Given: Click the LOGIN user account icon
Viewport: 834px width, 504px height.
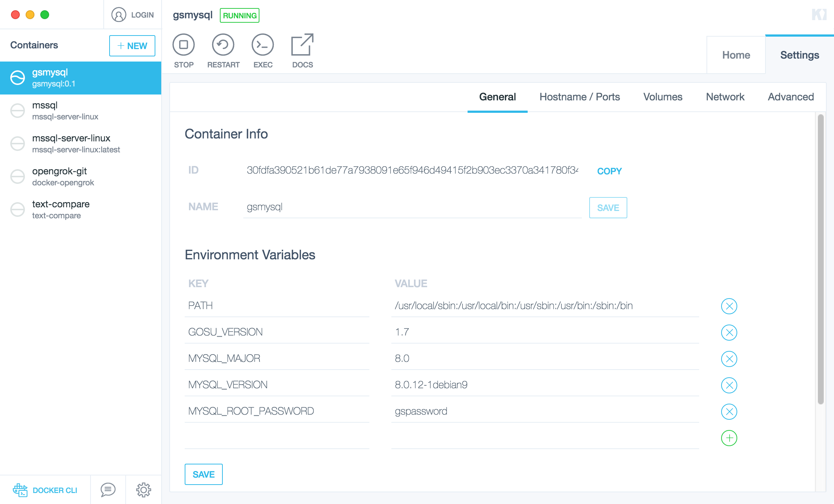Looking at the screenshot, I should 119,14.
